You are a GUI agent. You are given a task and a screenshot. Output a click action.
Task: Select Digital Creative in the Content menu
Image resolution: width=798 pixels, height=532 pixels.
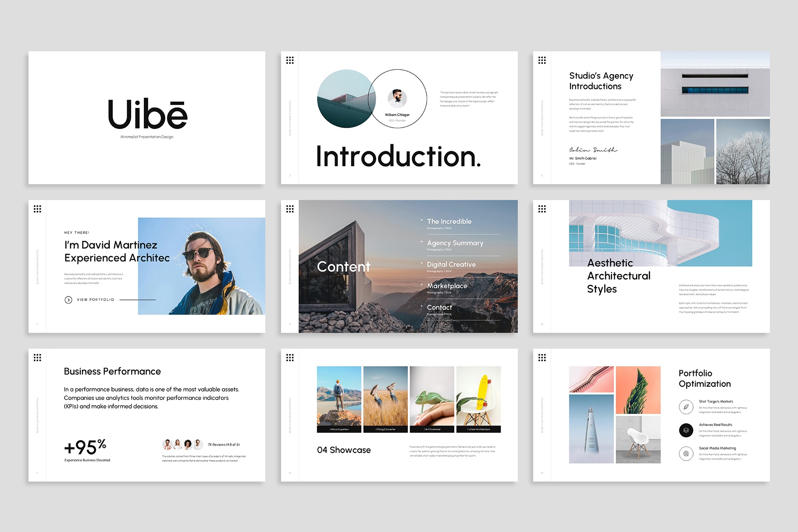tap(451, 264)
